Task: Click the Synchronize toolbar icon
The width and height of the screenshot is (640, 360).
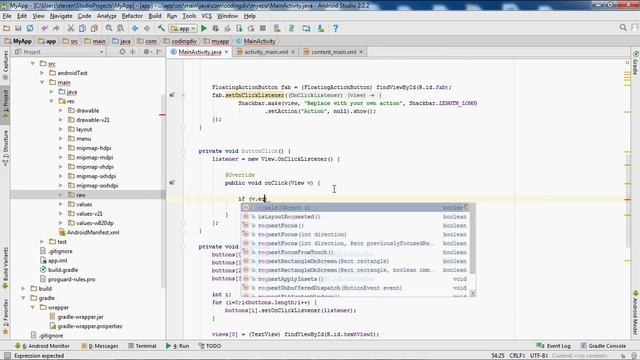Action: (30, 28)
